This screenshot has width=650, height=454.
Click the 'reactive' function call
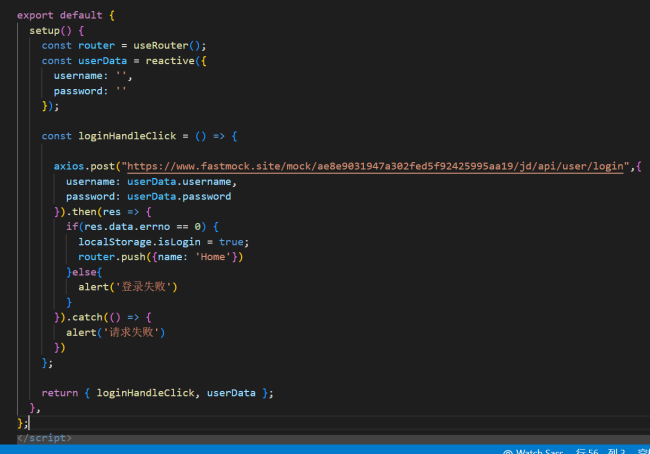click(170, 61)
